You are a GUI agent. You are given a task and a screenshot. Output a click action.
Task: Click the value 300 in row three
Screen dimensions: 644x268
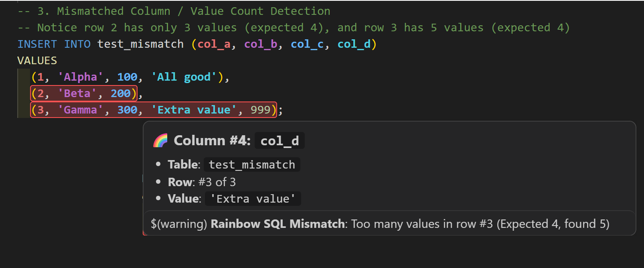coord(127,110)
